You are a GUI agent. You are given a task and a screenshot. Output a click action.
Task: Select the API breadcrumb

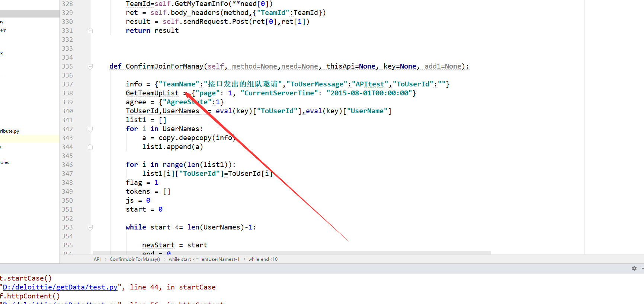(x=97, y=259)
